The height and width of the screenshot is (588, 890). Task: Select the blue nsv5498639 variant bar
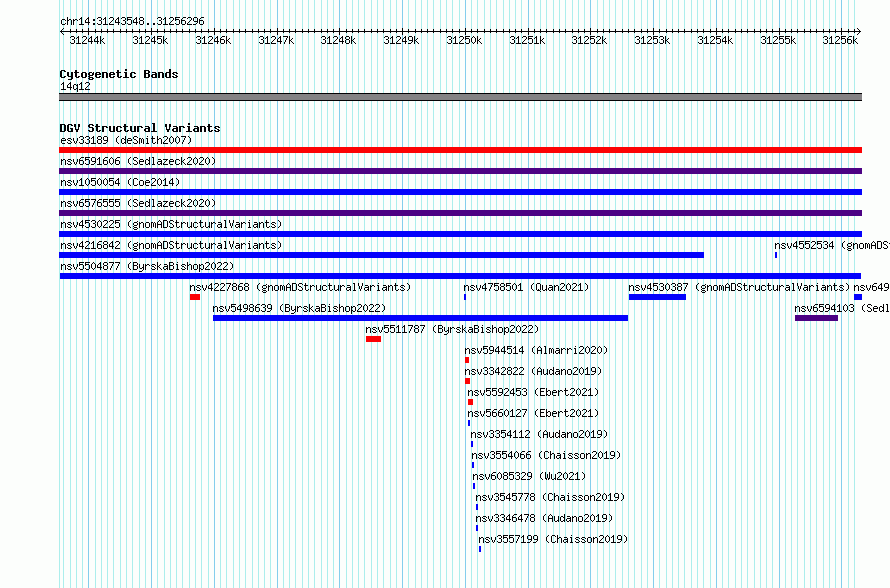(421, 318)
